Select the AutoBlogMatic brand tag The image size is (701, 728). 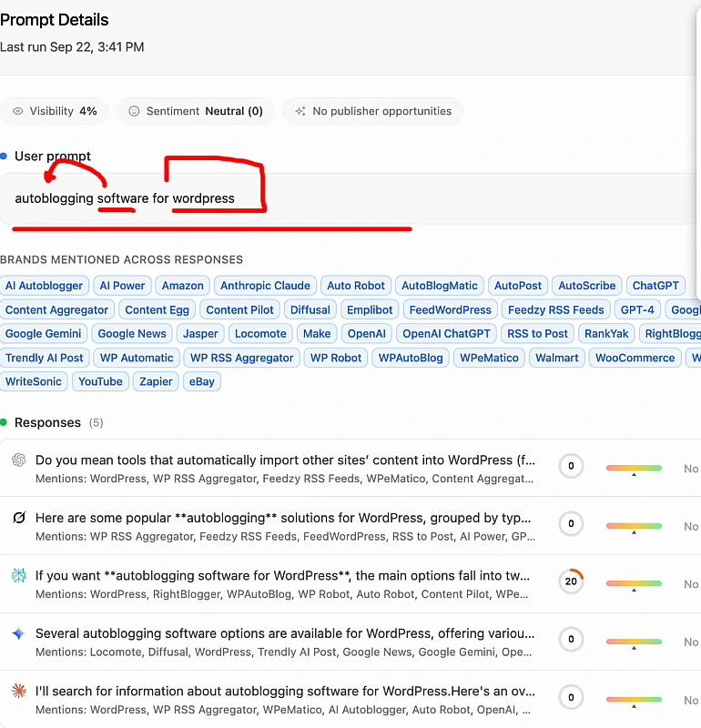(x=440, y=286)
